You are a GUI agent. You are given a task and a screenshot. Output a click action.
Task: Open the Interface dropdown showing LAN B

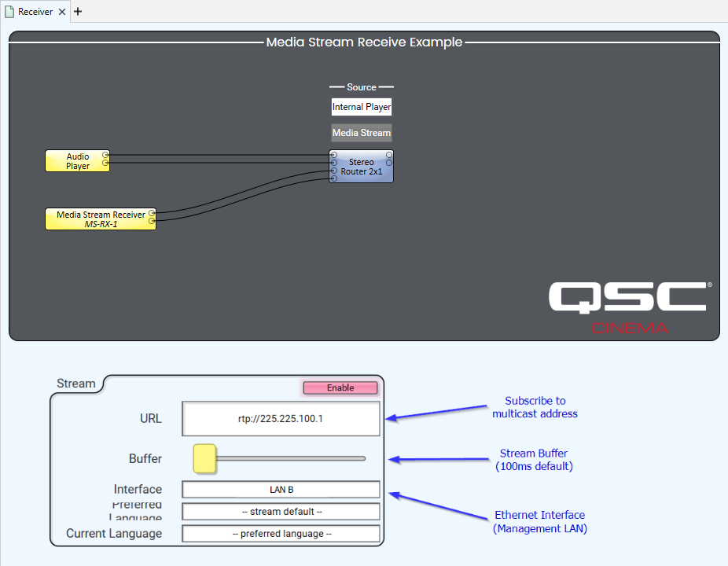tap(281, 490)
